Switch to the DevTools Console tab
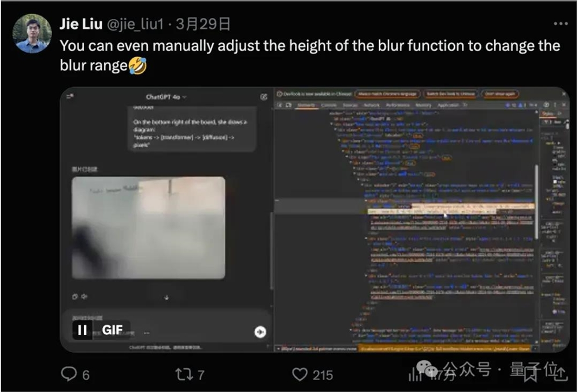 [x=329, y=105]
